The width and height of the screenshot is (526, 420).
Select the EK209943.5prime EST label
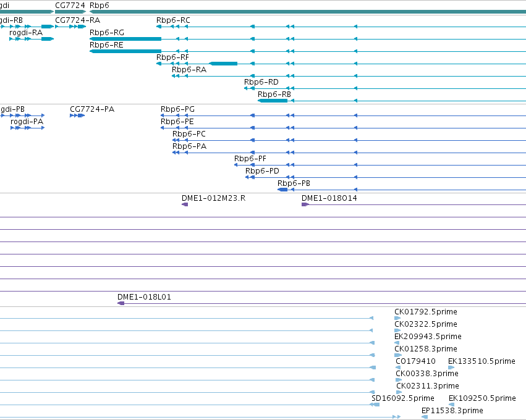428,337
